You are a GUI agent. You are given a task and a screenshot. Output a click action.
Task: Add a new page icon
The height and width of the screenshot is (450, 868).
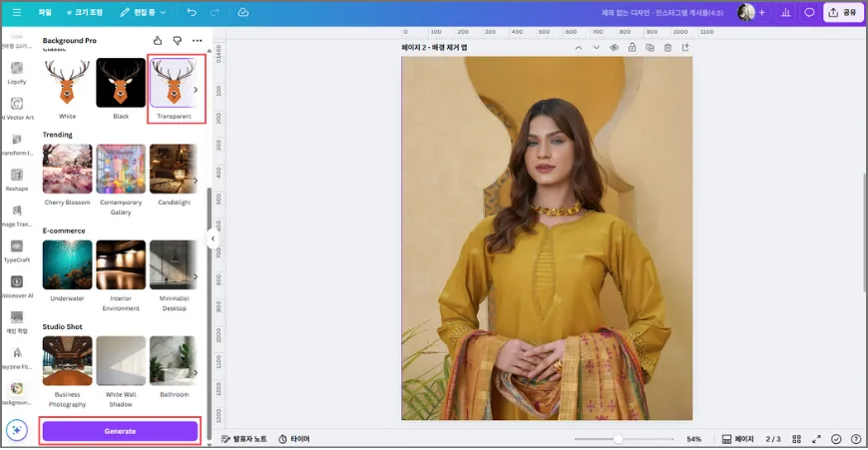tap(685, 48)
